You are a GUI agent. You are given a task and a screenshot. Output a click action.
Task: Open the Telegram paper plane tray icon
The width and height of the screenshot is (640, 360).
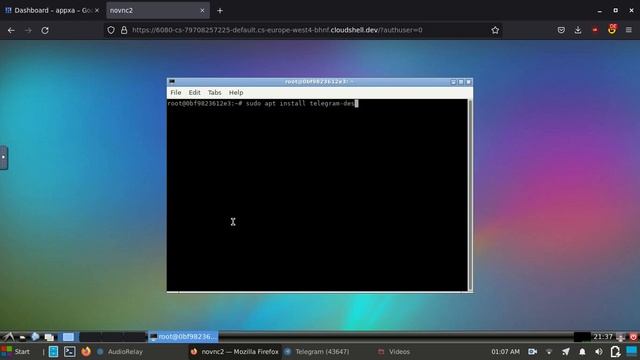tap(566, 351)
